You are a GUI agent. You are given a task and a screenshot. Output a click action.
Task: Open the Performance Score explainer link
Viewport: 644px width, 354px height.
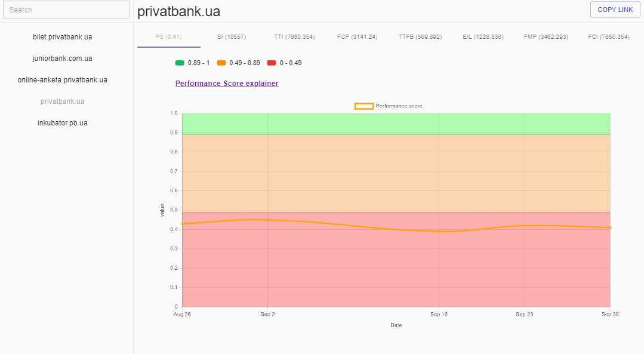coord(227,84)
